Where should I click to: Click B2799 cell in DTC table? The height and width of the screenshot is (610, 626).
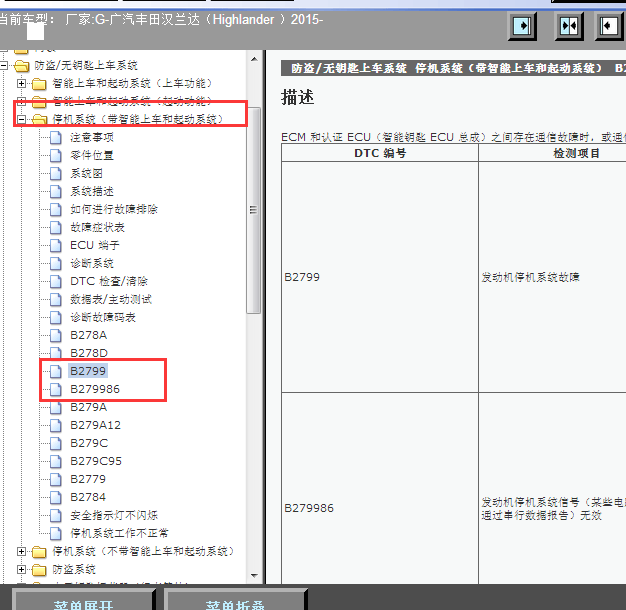(380, 277)
